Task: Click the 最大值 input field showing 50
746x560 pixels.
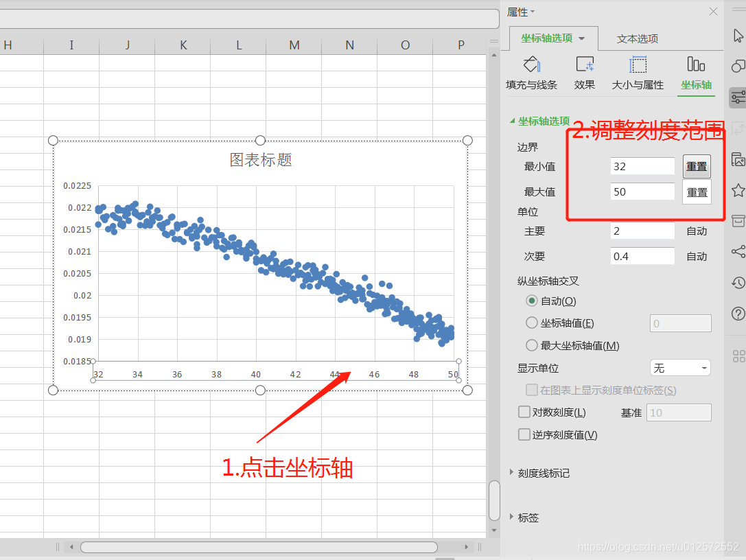Action: 643,191
